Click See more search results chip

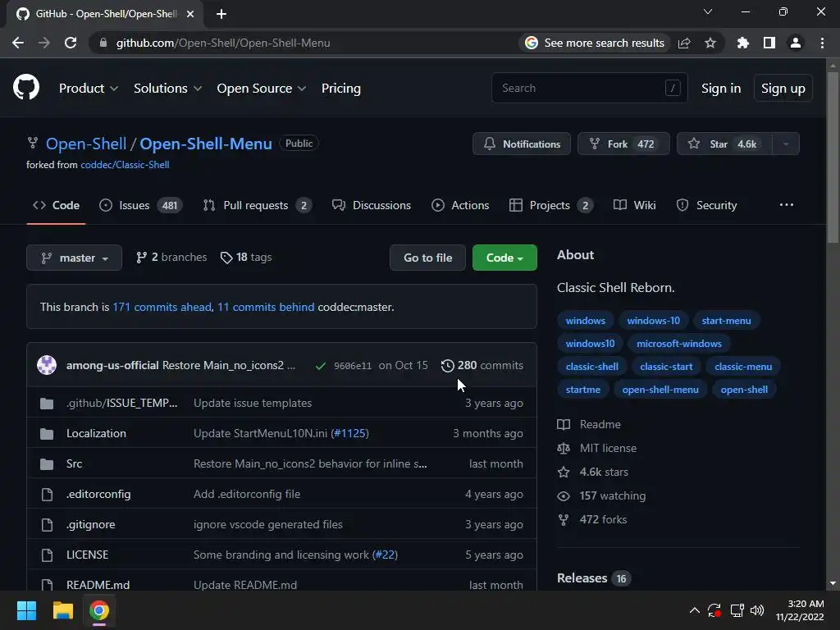pos(595,43)
